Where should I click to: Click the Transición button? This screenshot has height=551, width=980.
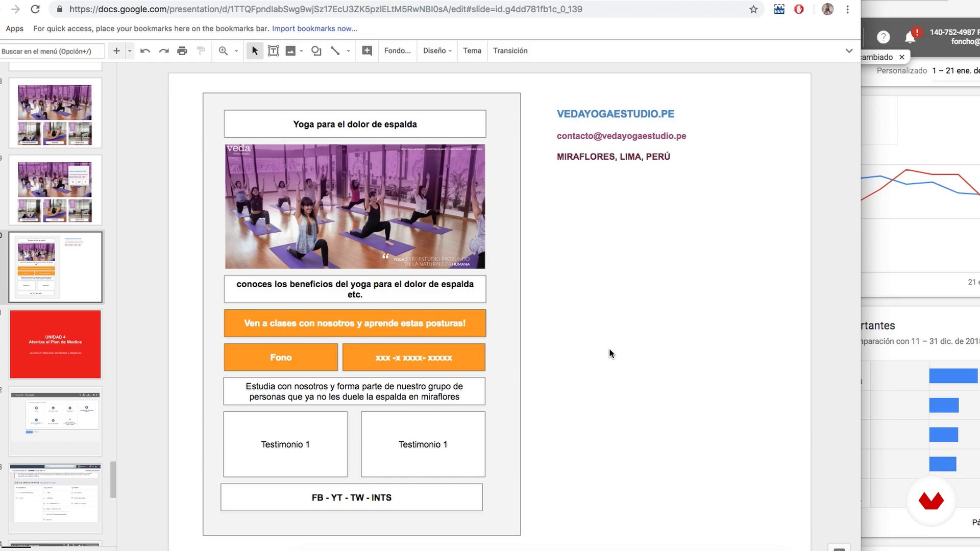pyautogui.click(x=510, y=51)
